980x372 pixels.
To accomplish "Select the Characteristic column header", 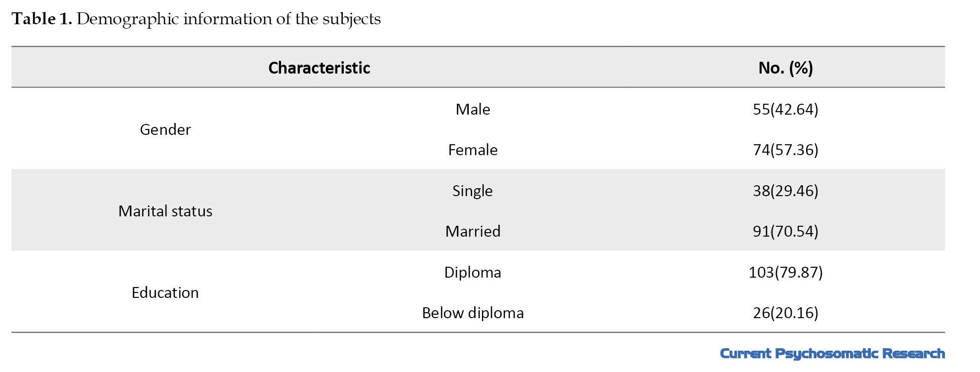I will point(319,68).
